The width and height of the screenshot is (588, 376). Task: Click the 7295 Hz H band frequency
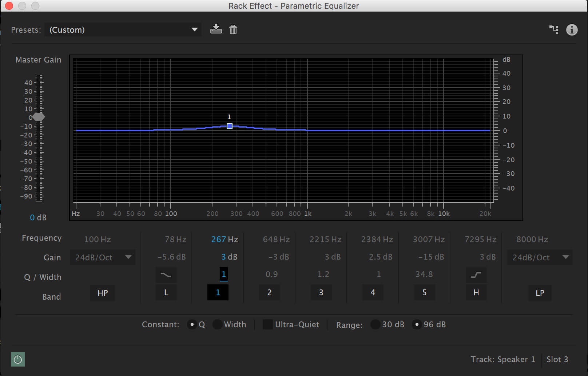coord(480,239)
